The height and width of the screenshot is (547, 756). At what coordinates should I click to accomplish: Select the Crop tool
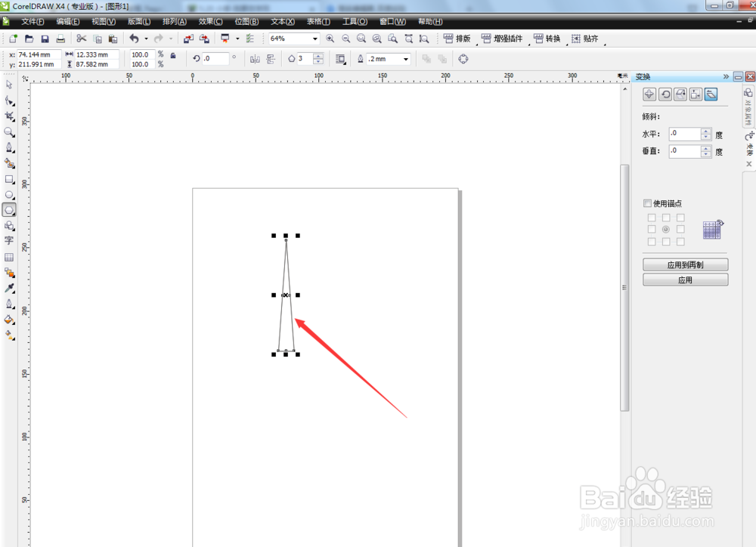click(9, 116)
